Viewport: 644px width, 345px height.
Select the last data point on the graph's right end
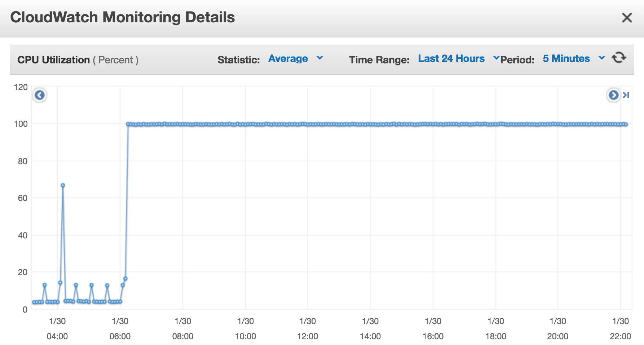point(626,124)
